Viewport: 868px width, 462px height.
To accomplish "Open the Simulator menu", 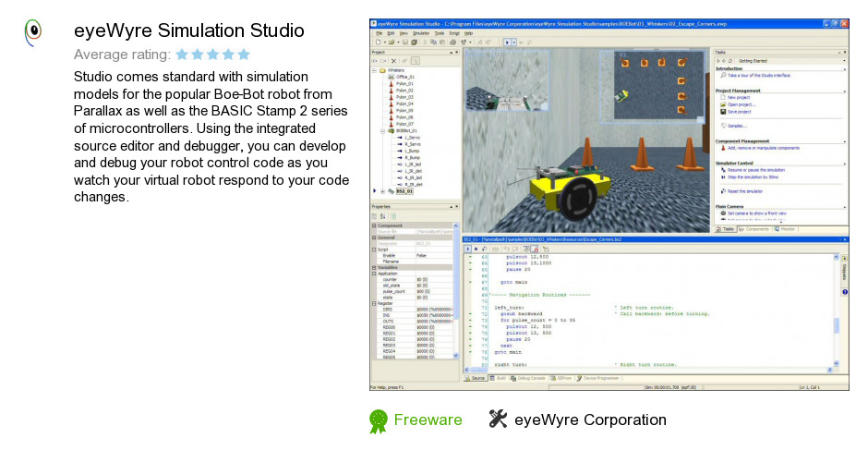I will 421,33.
